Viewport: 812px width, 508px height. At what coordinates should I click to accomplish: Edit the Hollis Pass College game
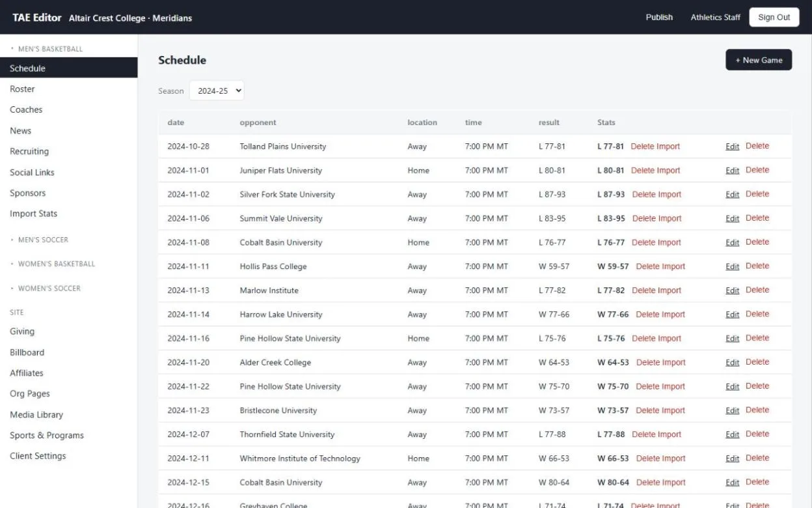point(733,266)
